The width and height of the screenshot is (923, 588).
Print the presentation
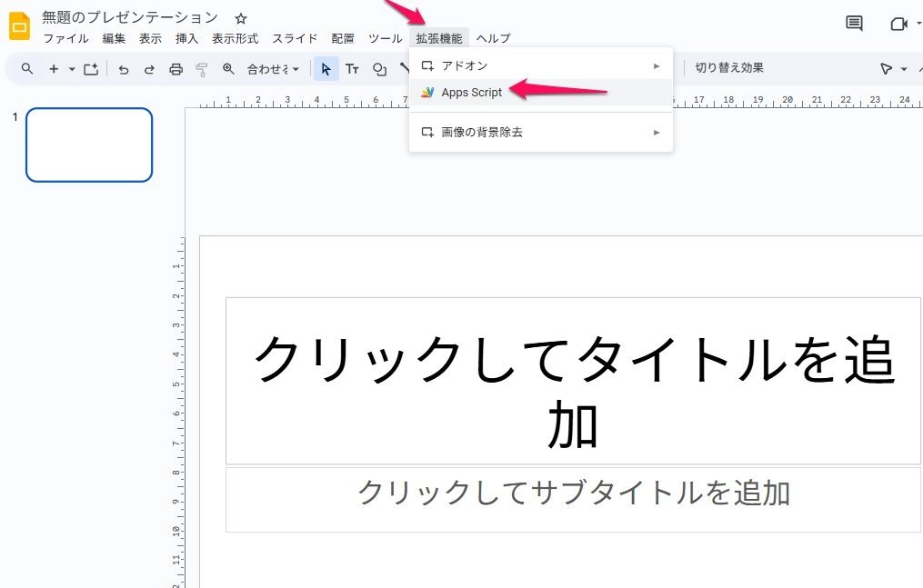click(x=176, y=69)
